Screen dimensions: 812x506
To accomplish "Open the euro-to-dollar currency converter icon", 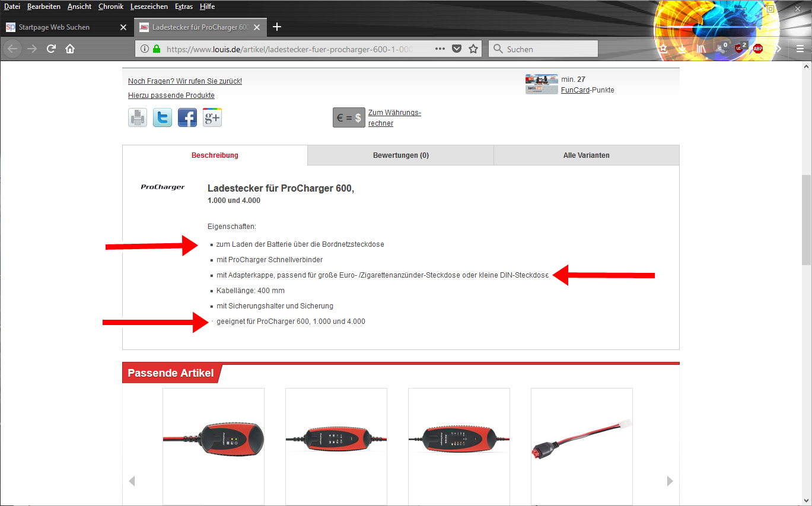I will (349, 117).
